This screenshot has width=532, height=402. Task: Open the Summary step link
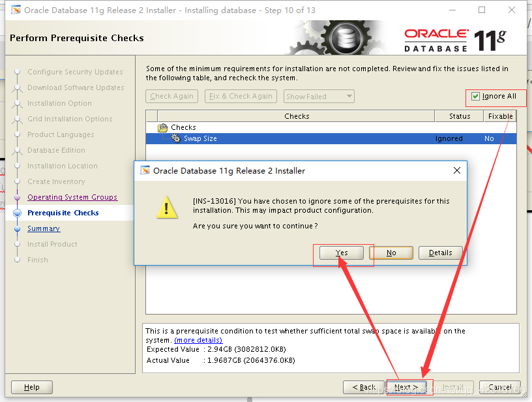44,228
